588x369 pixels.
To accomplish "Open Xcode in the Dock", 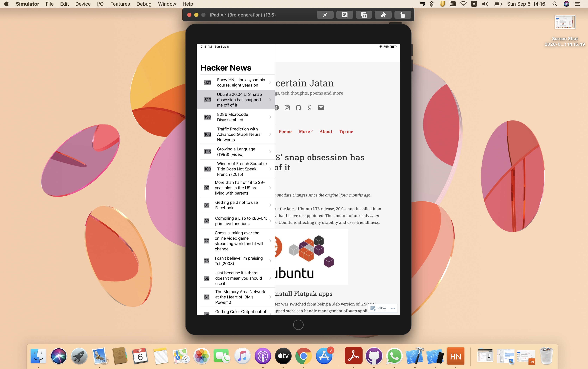I will (415, 356).
